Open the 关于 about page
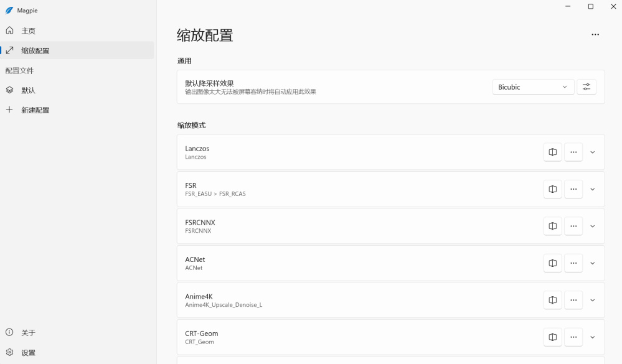Screen dimensions: 622x364 [77, 332]
